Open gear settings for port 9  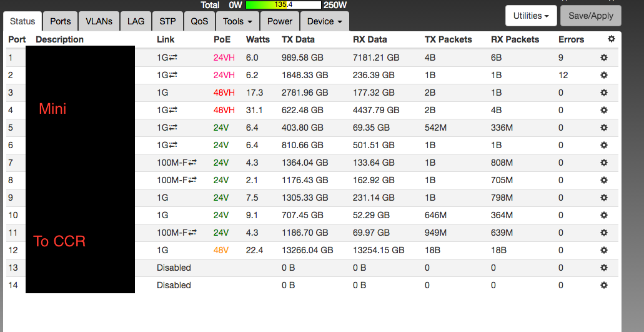pyautogui.click(x=604, y=198)
